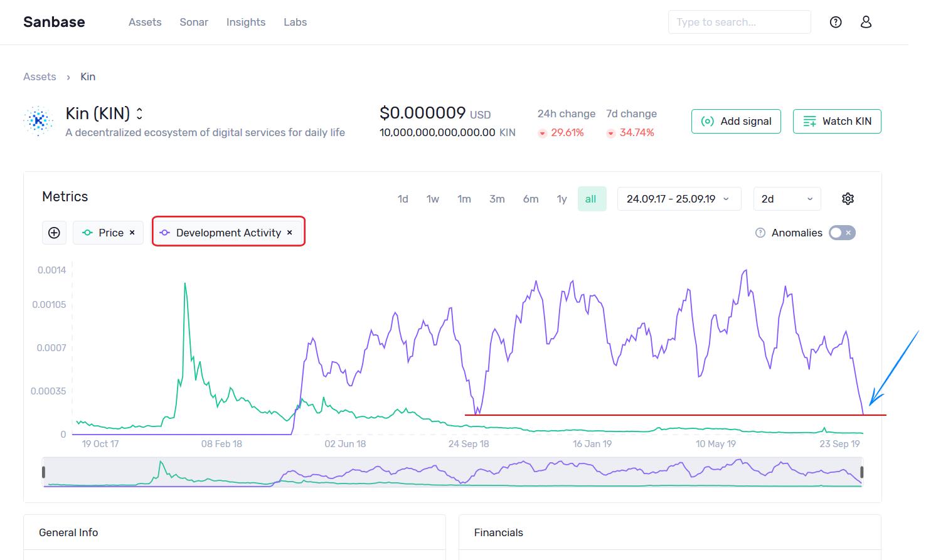
Task: Click the Metrics section title
Action: coord(65,196)
